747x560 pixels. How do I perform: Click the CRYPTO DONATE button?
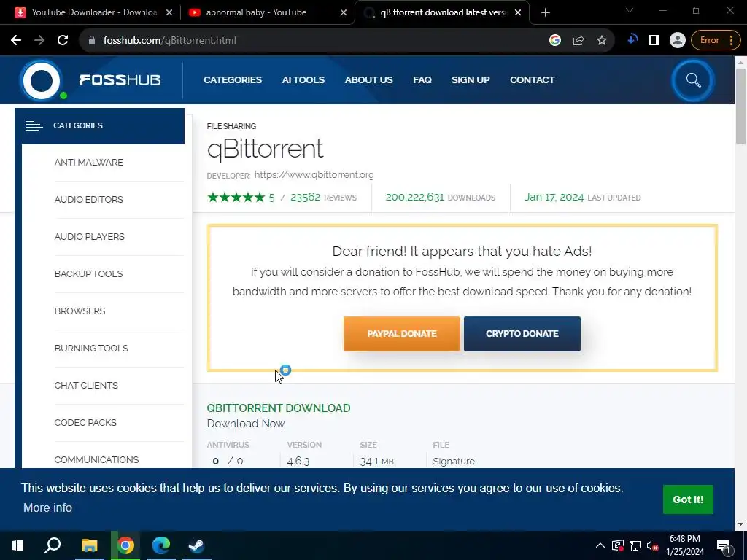click(x=522, y=334)
